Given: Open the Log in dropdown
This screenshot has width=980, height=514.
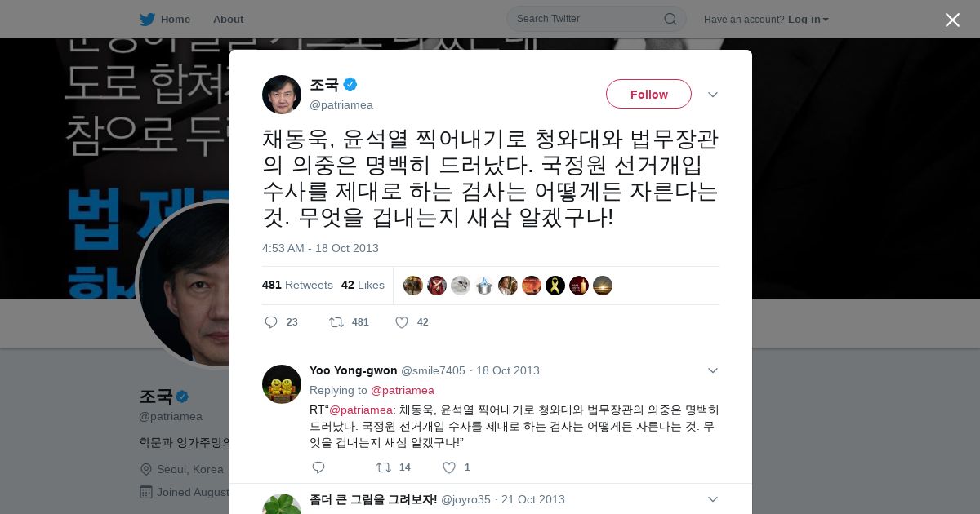Looking at the screenshot, I should (808, 19).
